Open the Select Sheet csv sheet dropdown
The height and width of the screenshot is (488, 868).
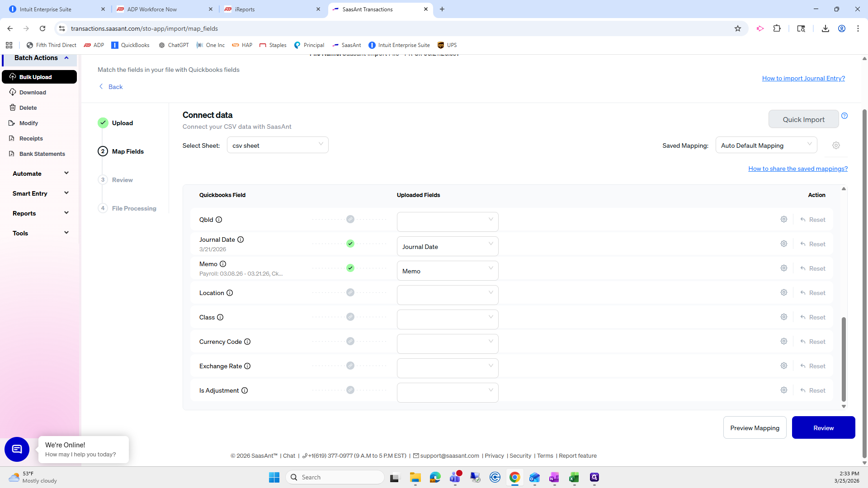pyautogui.click(x=278, y=145)
